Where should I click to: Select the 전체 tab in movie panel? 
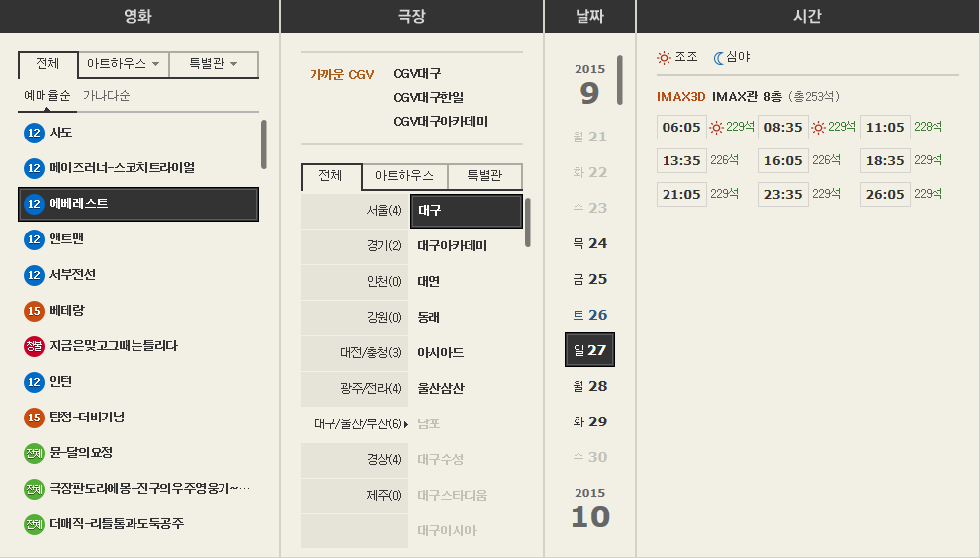(48, 64)
